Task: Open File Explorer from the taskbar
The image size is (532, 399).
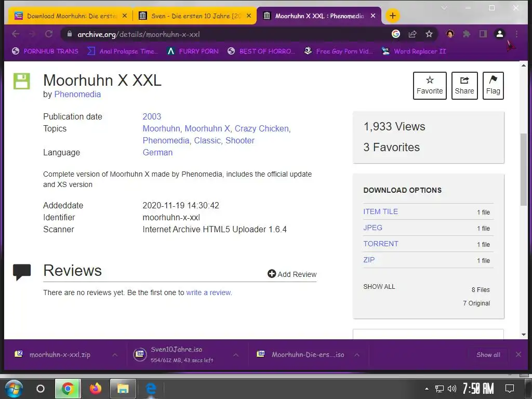Action: [123, 389]
